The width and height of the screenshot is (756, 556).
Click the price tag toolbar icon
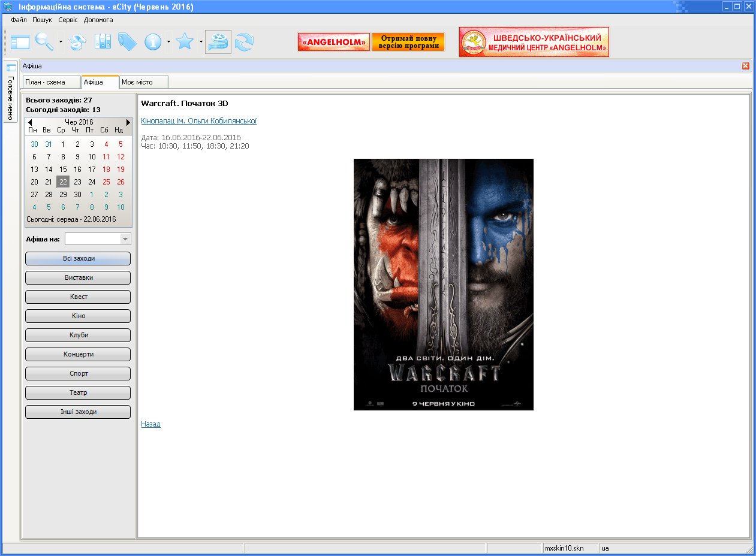point(127,42)
